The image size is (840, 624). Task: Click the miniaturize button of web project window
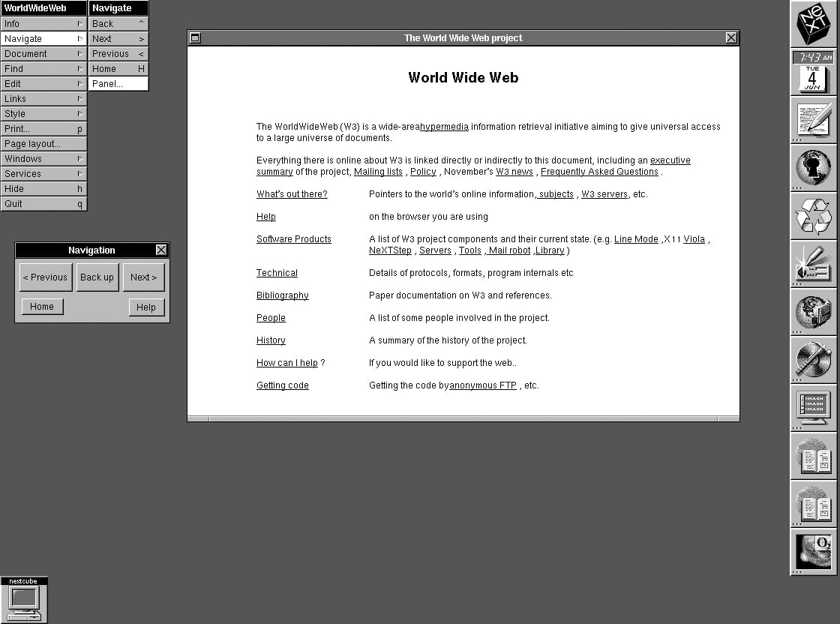pos(196,37)
